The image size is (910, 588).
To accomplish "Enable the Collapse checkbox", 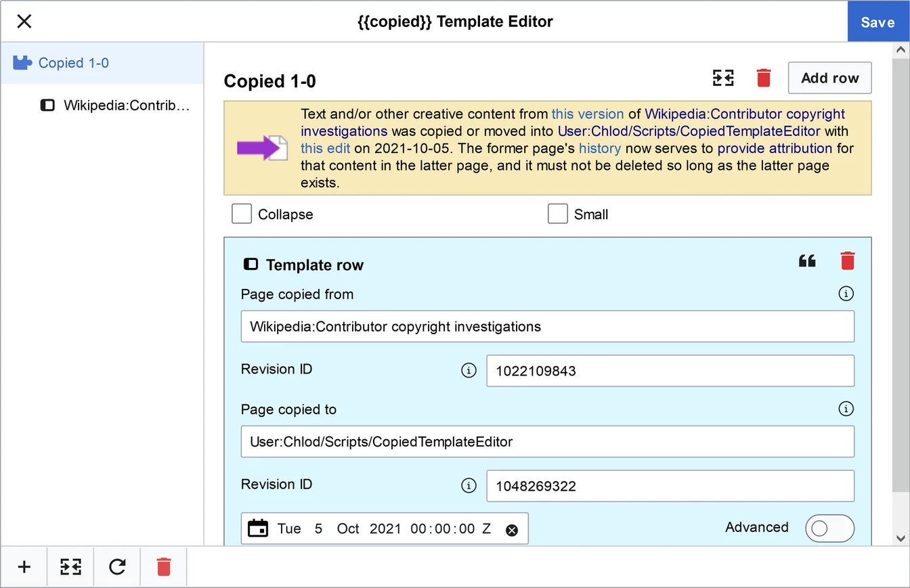I will 242,213.
